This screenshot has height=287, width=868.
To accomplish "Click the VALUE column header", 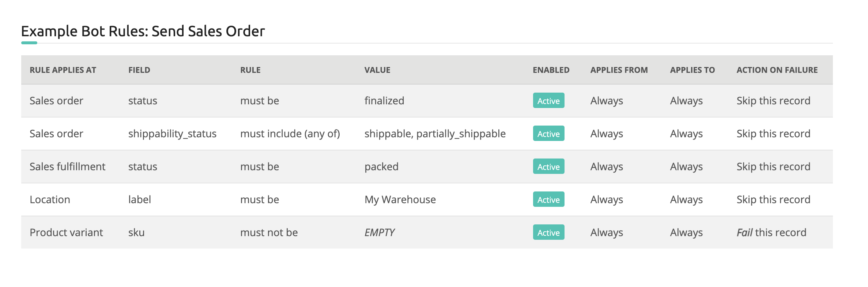I will 377,70.
